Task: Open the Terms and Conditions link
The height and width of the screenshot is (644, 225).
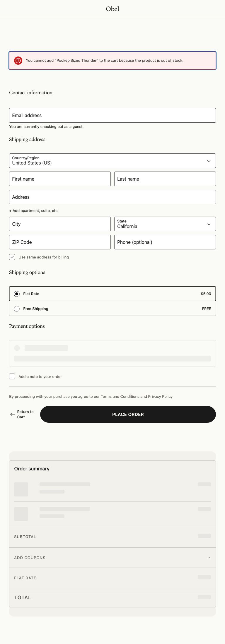Action: pos(120,397)
